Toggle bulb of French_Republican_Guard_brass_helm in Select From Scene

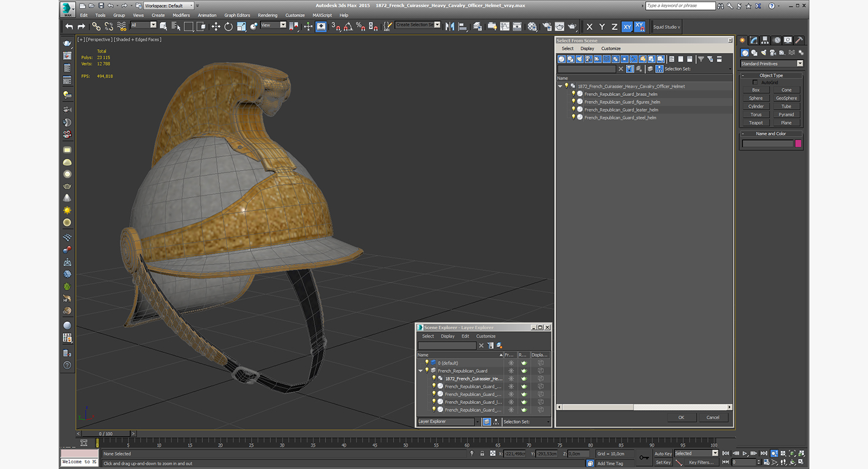574,94
